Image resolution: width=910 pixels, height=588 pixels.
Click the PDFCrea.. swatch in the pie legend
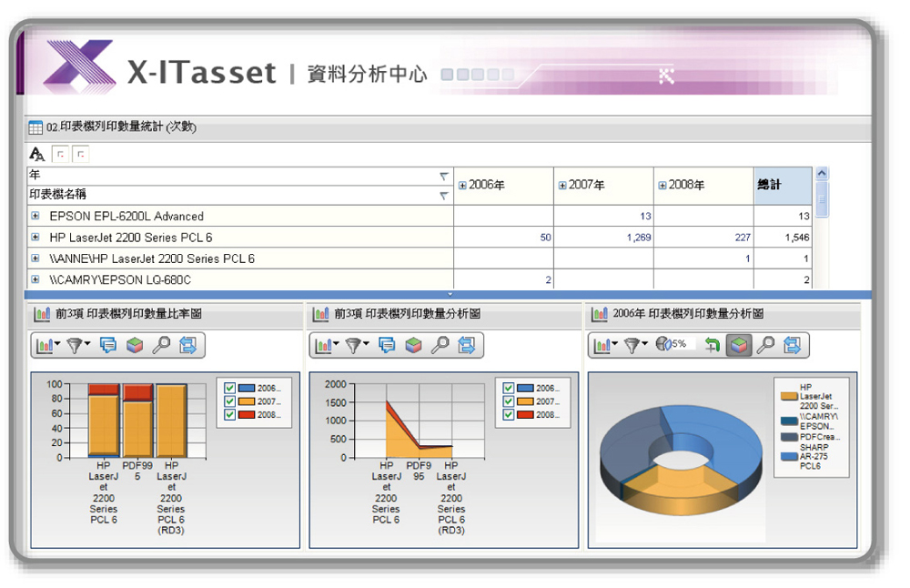(789, 437)
